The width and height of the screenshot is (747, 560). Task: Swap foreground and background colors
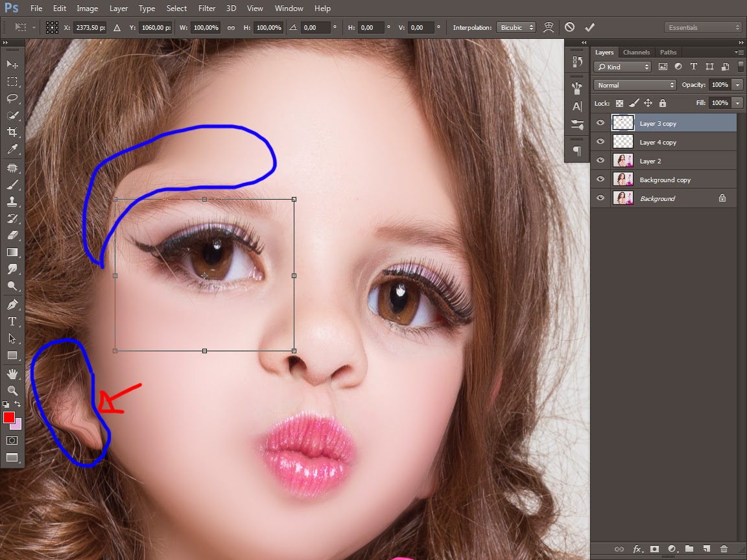tap(18, 404)
